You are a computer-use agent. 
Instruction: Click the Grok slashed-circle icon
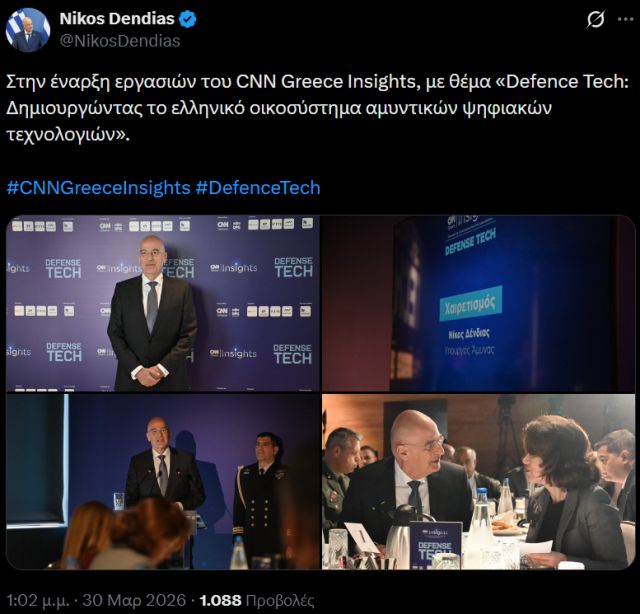[596, 20]
